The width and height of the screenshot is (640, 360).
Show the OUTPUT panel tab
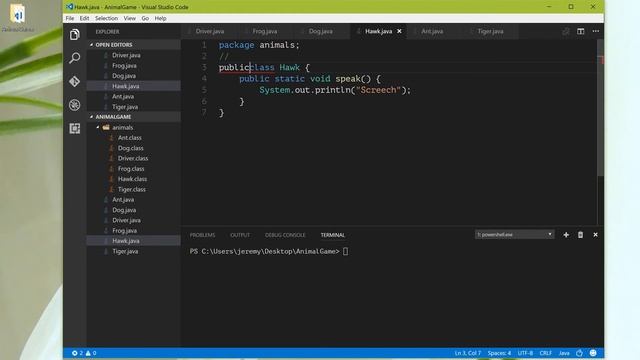(x=240, y=235)
